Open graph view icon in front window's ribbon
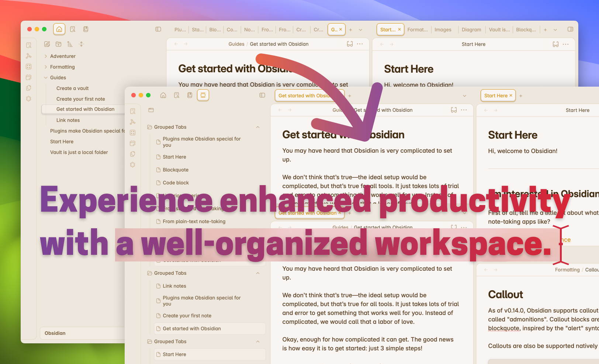 pyautogui.click(x=133, y=122)
